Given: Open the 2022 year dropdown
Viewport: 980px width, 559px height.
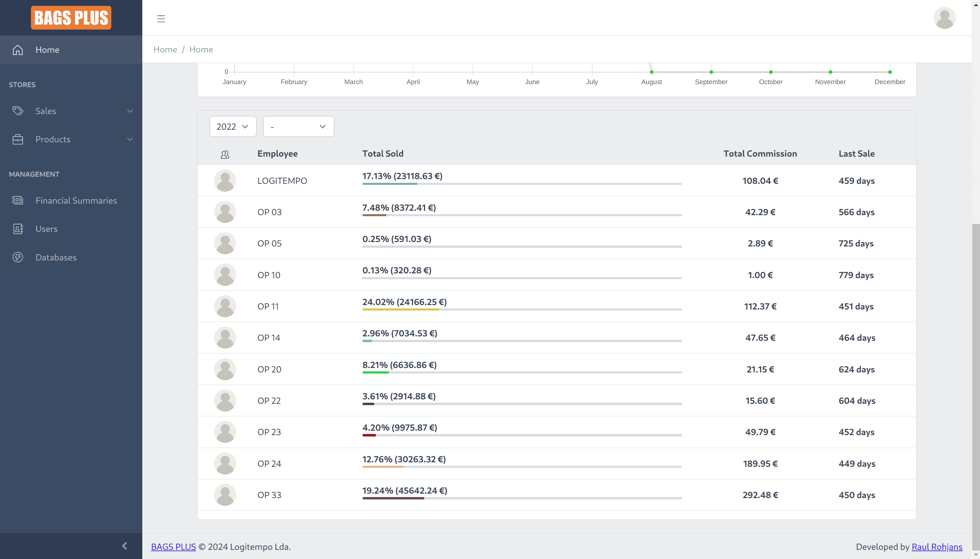Looking at the screenshot, I should coord(233,126).
